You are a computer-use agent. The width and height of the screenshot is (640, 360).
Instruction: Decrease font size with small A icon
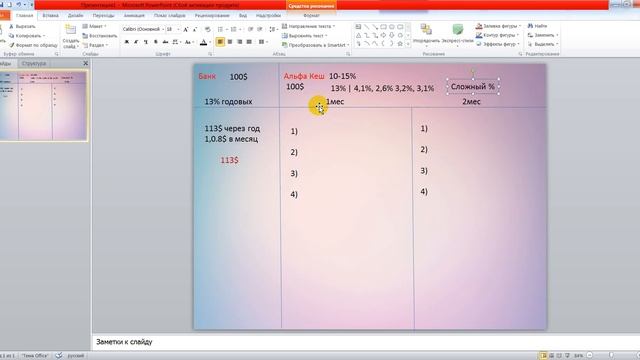[195, 29]
